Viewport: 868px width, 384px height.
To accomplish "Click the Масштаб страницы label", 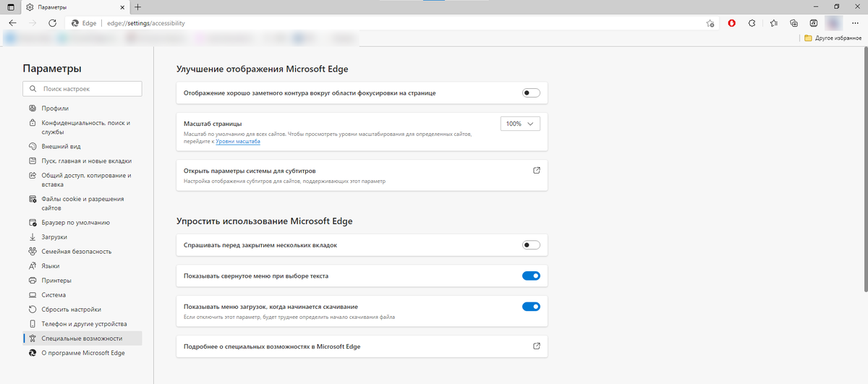I will [213, 124].
